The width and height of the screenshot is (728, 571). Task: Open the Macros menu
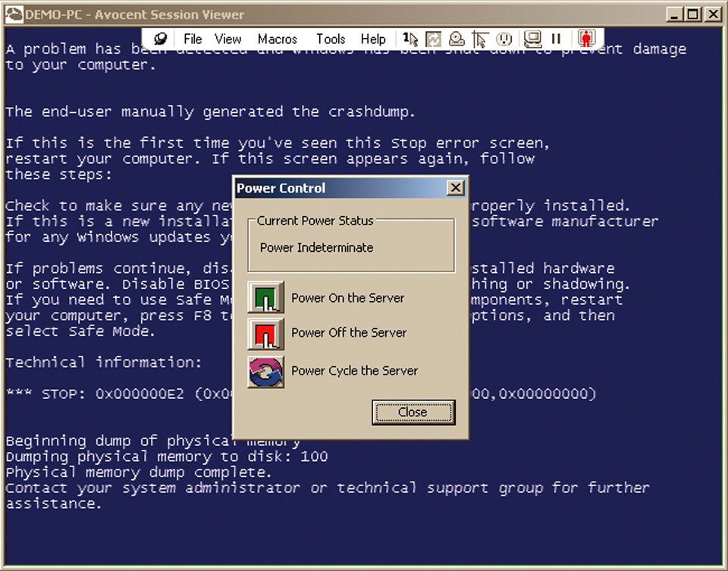coord(278,39)
